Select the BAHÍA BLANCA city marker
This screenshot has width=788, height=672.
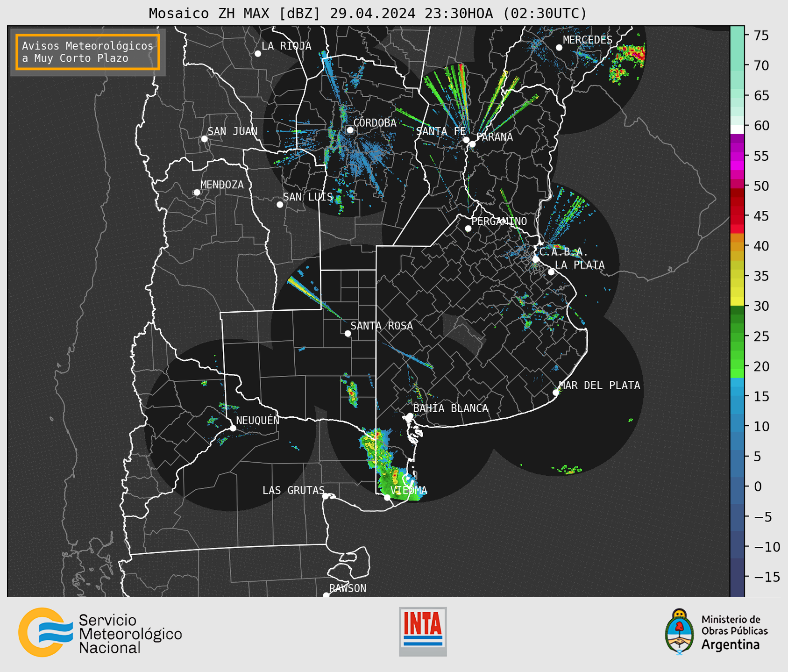pos(410,416)
